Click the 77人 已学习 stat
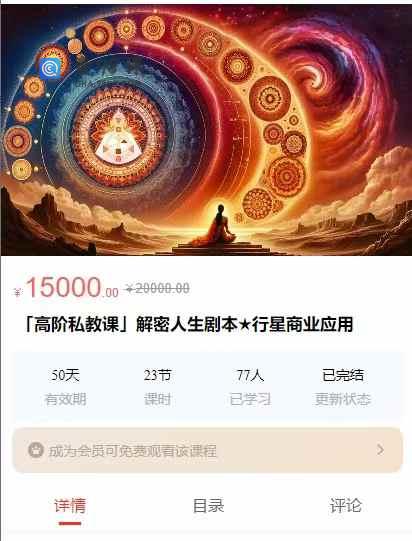 pyautogui.click(x=250, y=387)
